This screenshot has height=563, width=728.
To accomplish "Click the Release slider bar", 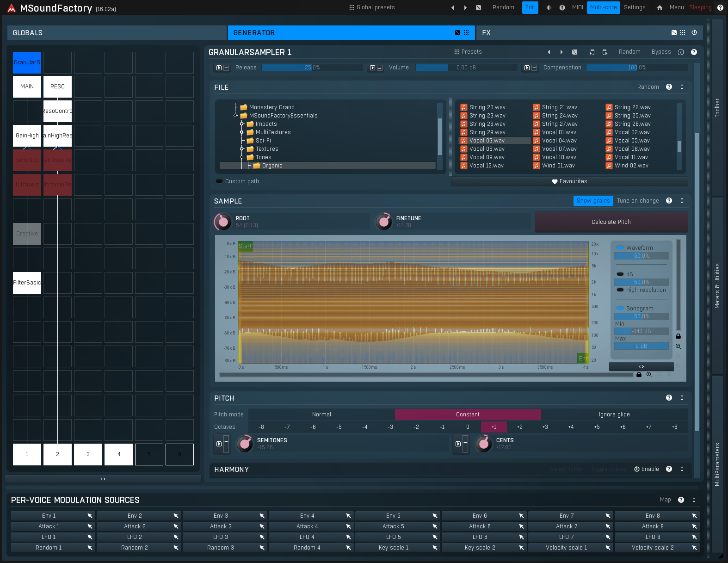I will pos(312,68).
